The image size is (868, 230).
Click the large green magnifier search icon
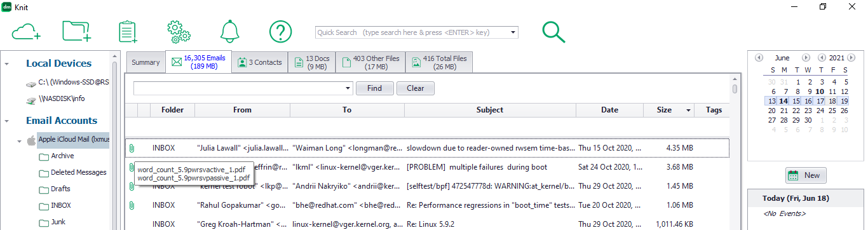[x=553, y=32]
